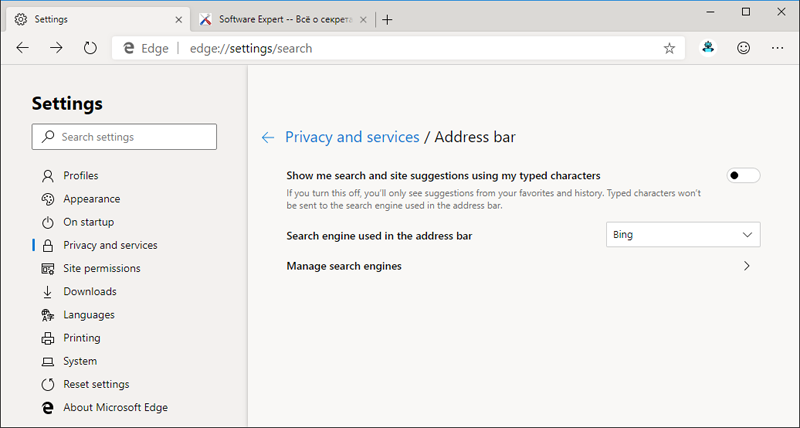
Task: Close the Settings tab
Action: (179, 20)
